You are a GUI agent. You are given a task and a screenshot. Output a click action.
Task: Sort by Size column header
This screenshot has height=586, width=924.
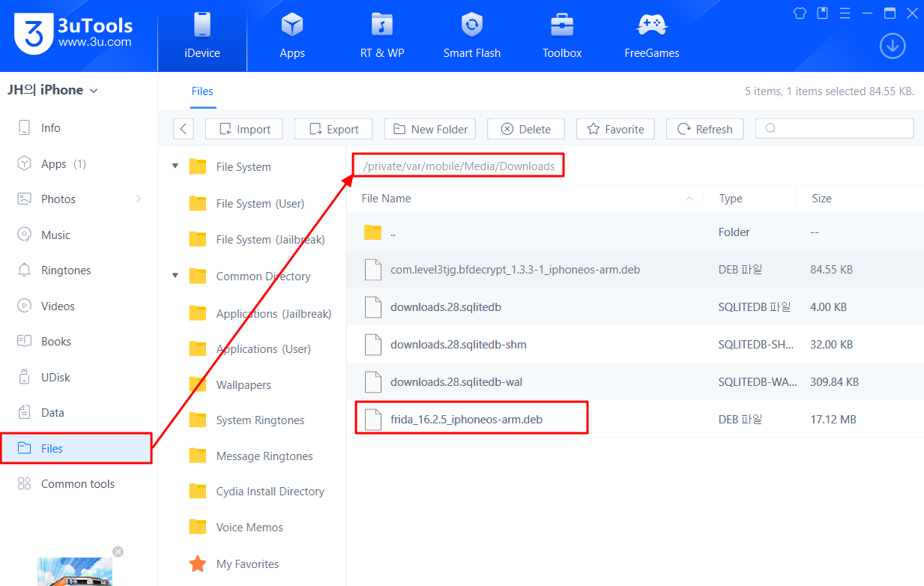[821, 199]
